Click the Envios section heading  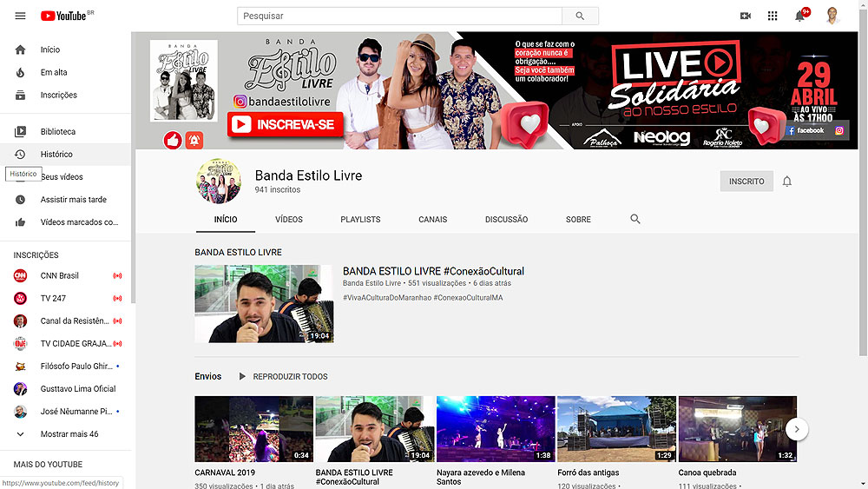pos(208,377)
